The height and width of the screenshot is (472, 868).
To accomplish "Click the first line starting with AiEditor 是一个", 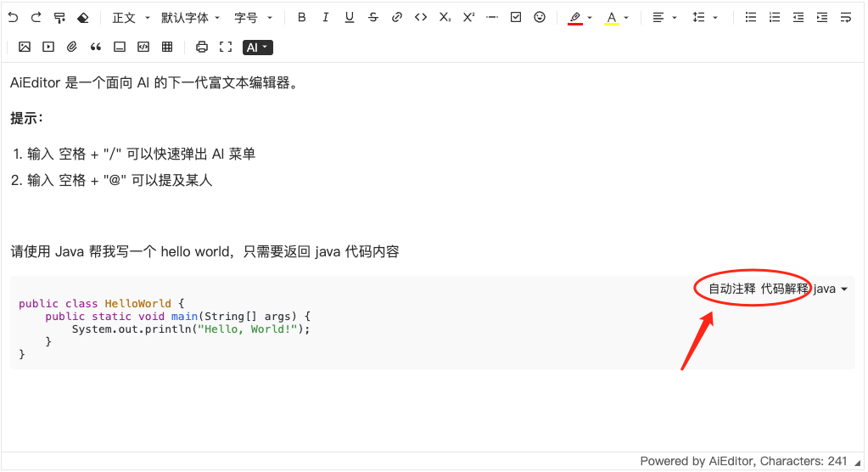I will [155, 82].
